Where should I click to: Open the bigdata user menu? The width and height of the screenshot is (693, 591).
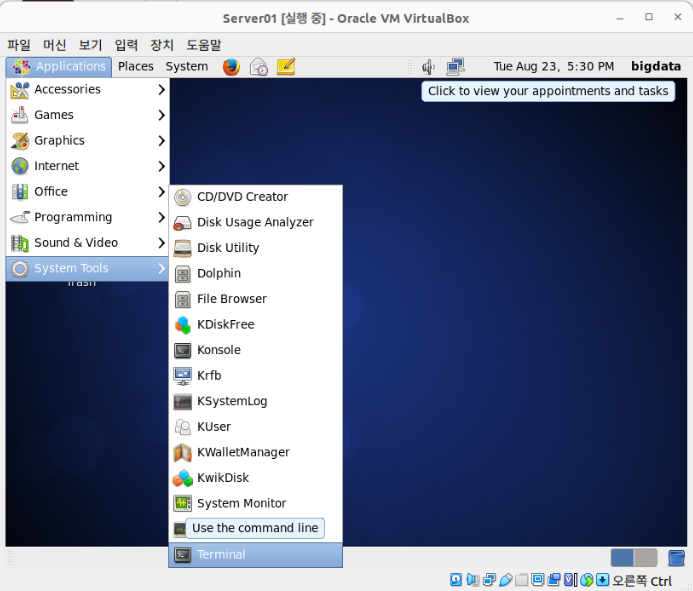tap(656, 67)
